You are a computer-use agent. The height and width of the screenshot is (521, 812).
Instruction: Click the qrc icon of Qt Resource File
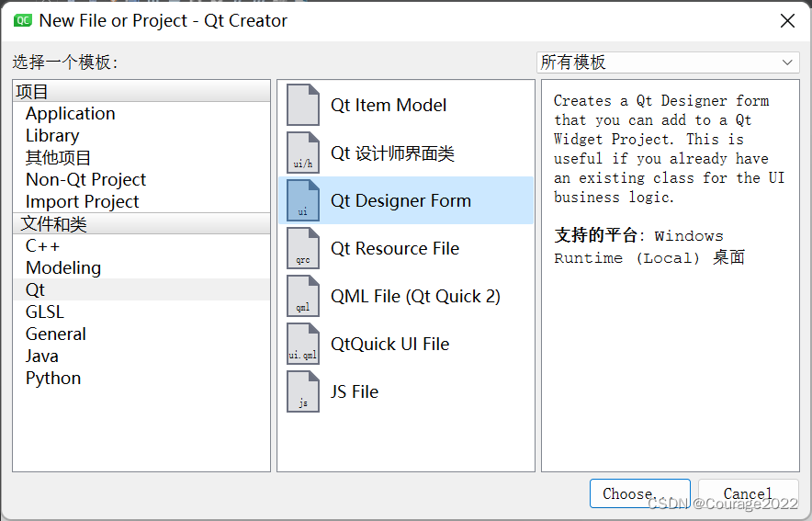point(303,248)
